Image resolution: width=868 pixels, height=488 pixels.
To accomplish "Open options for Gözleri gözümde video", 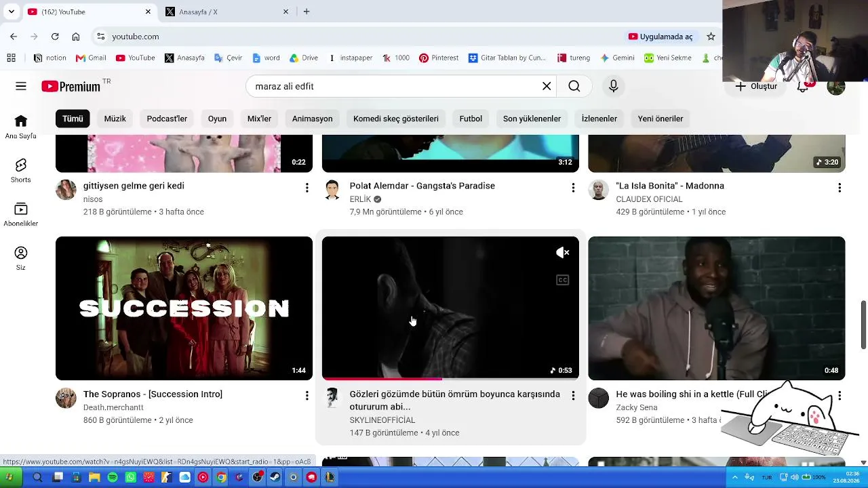I will pyautogui.click(x=573, y=396).
